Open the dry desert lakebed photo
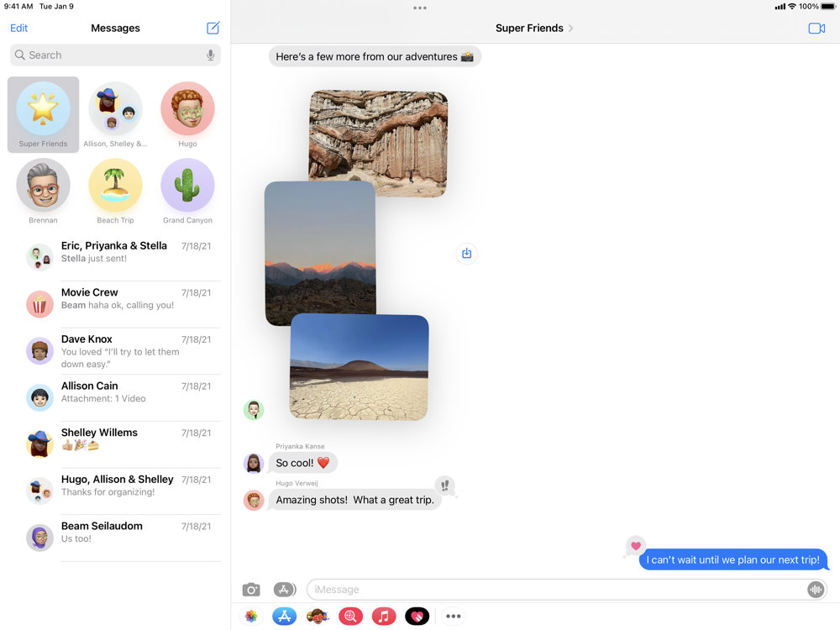 pyautogui.click(x=360, y=367)
